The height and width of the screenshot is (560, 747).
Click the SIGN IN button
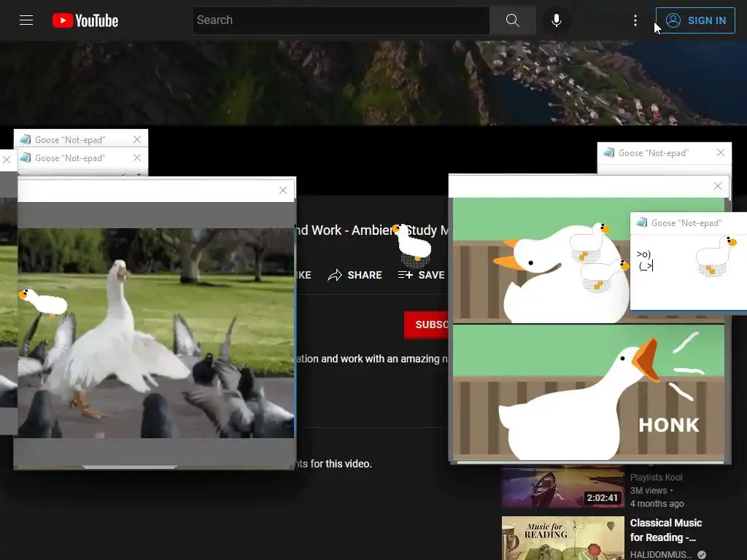pyautogui.click(x=695, y=20)
